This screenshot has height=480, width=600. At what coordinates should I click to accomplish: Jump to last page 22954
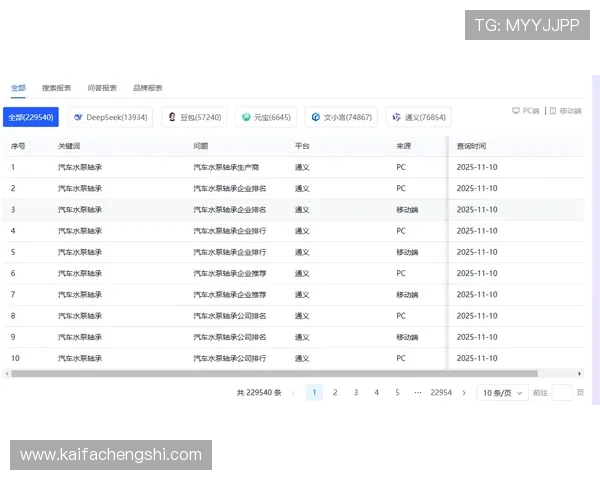point(441,393)
